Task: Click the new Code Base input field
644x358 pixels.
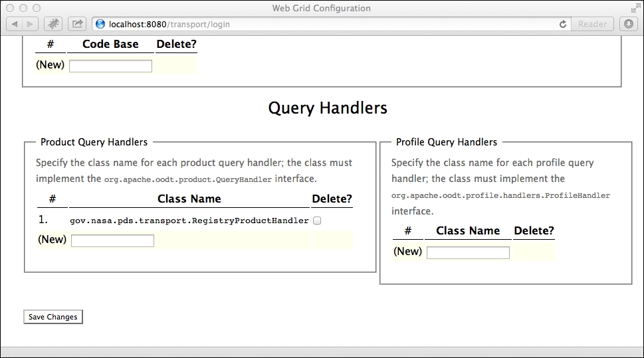Action: (110, 66)
